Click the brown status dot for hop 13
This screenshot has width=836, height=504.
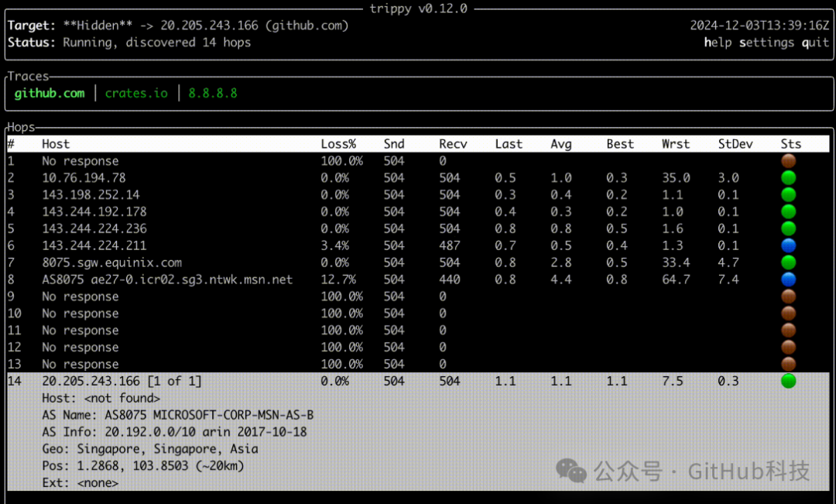[x=789, y=365]
